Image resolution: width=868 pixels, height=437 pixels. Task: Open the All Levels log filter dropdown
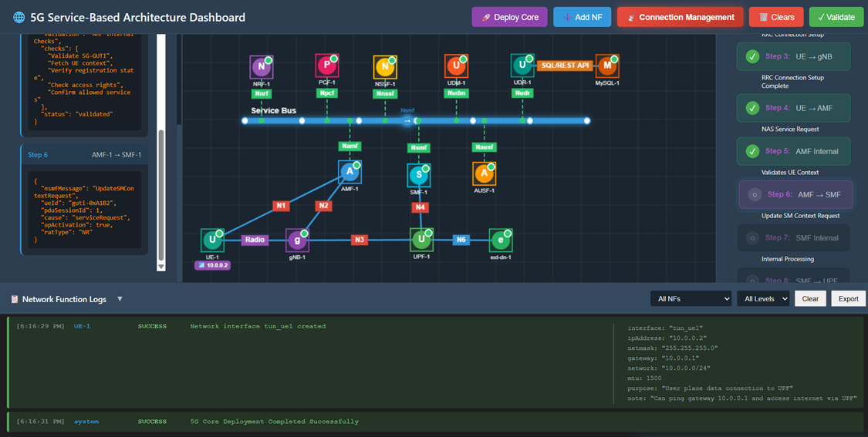coord(762,299)
